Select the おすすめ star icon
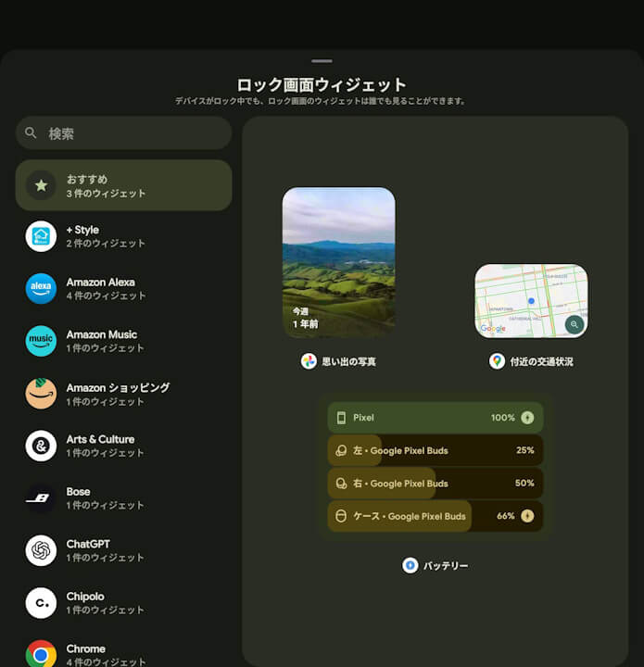 pyautogui.click(x=41, y=185)
